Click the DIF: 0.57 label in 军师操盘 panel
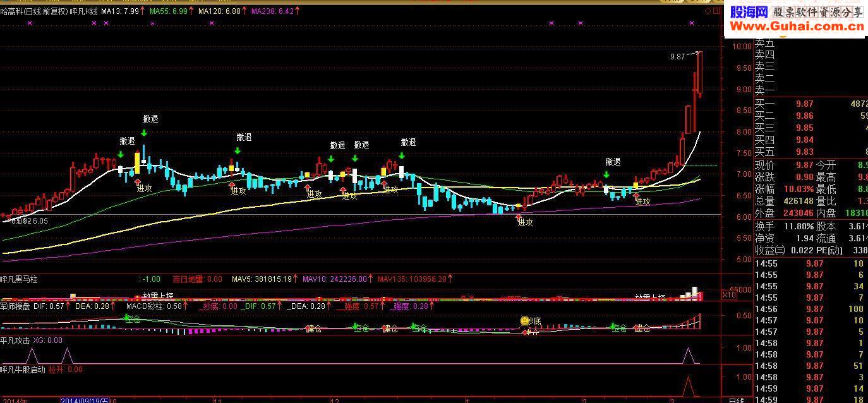868x403 pixels. 49,306
